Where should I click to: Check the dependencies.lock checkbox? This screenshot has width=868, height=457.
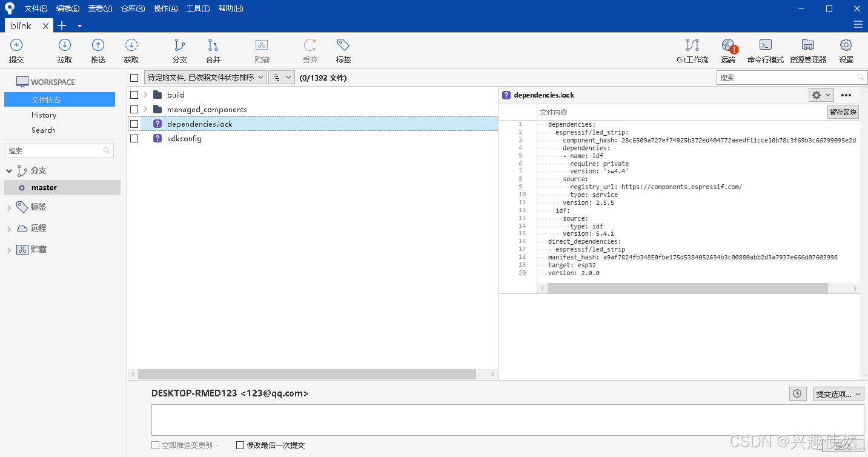(134, 124)
